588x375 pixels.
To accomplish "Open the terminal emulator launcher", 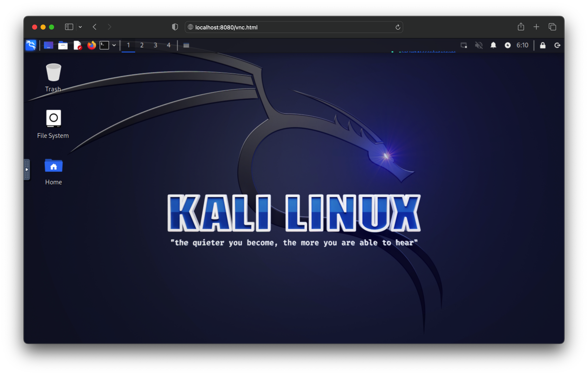I will 104,45.
